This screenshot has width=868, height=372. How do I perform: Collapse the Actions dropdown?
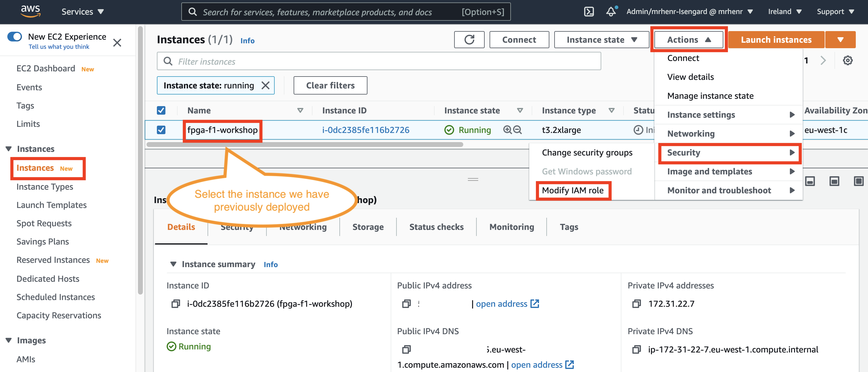689,40
